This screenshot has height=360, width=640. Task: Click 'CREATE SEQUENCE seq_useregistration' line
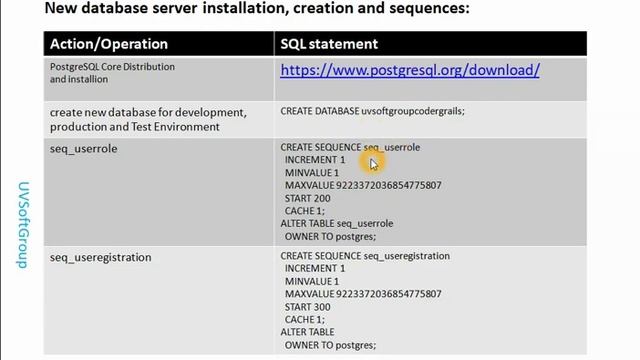[365, 256]
